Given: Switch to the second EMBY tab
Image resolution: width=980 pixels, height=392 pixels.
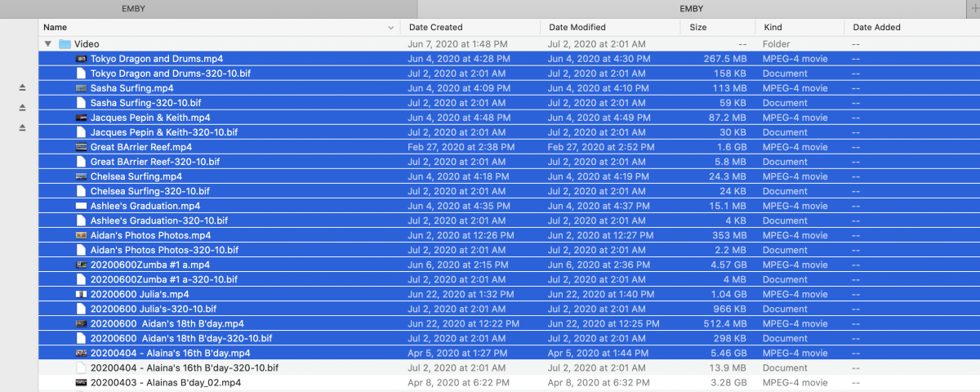Looking at the screenshot, I should (x=691, y=8).
